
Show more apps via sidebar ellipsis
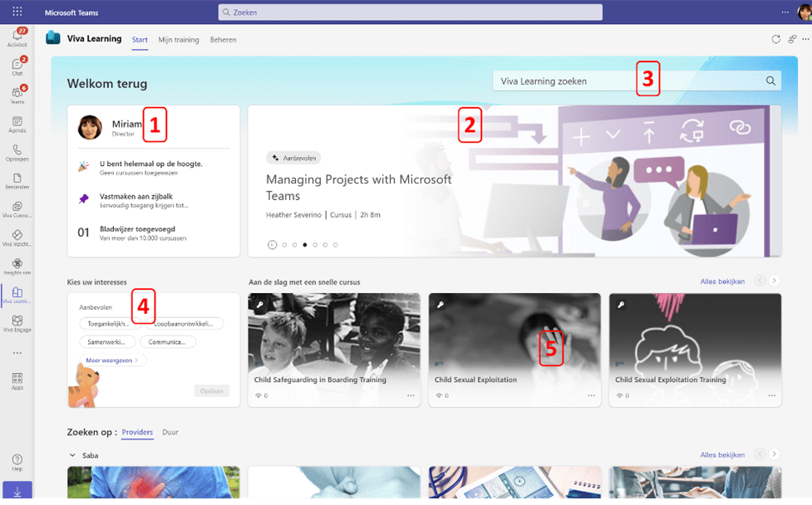[17, 353]
